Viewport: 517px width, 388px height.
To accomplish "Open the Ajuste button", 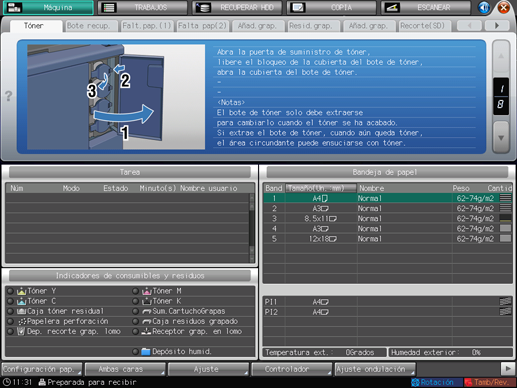I will (x=208, y=369).
